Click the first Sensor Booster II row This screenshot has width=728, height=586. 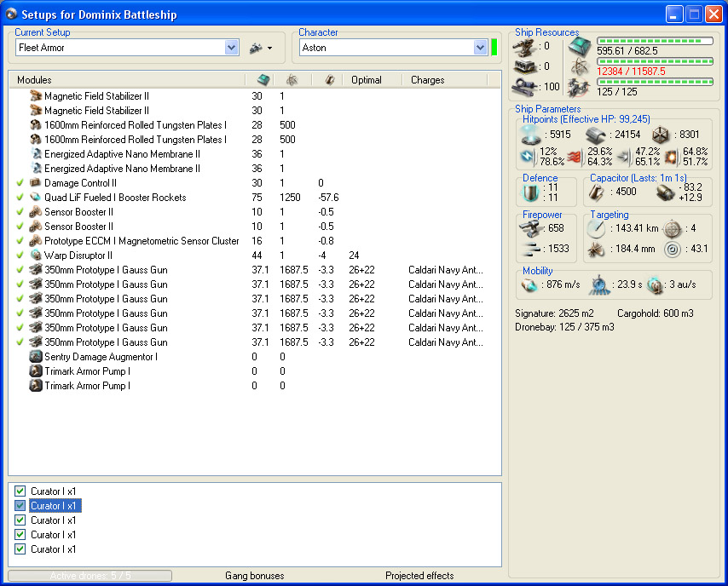[x=254, y=212]
